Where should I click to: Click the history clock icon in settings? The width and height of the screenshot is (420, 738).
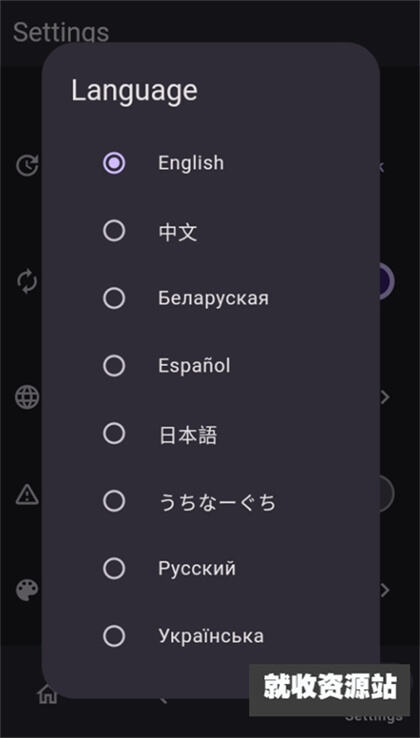pyautogui.click(x=27, y=165)
